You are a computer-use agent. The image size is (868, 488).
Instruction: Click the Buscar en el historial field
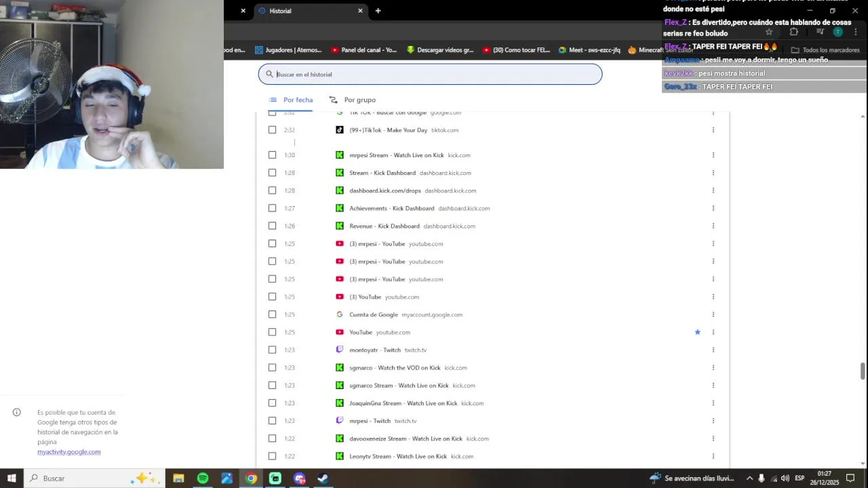click(430, 75)
